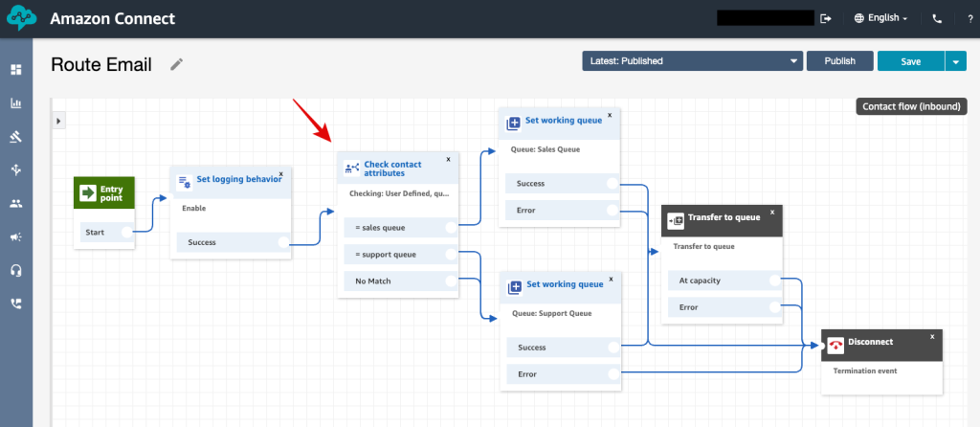The height and width of the screenshot is (427, 980).
Task: Open the English language dropdown
Action: [x=881, y=18]
